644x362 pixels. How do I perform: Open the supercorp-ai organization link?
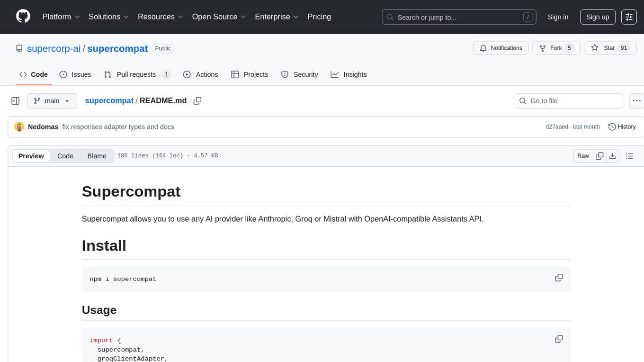point(54,48)
